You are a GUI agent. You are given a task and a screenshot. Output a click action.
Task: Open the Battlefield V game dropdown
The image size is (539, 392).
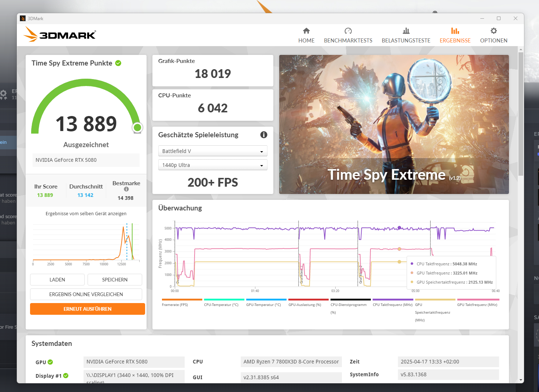[213, 151]
